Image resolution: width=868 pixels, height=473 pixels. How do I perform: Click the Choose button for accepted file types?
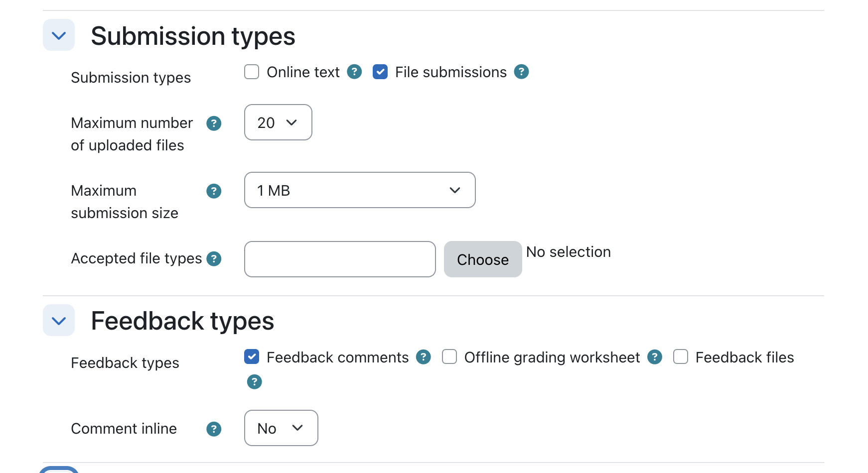(x=483, y=259)
